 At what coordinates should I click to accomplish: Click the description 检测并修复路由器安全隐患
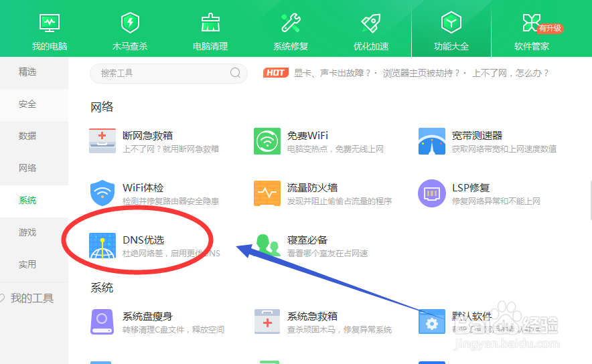pos(171,201)
